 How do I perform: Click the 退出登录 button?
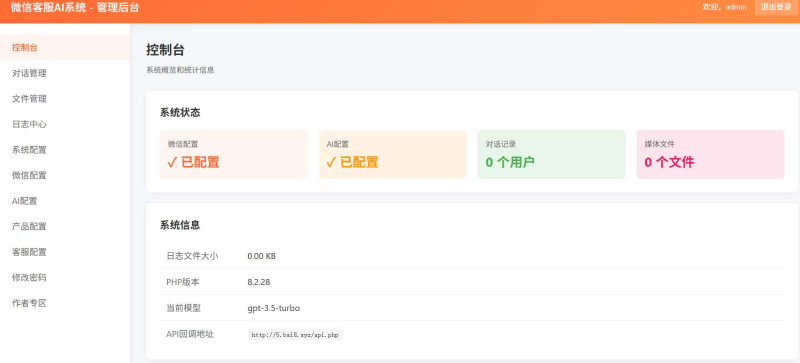tap(776, 7)
